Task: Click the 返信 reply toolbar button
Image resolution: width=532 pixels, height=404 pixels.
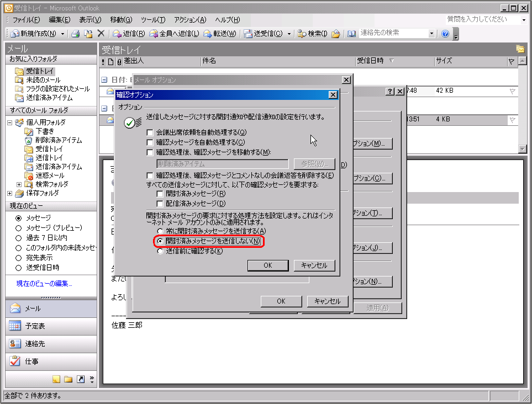Action: pos(129,34)
